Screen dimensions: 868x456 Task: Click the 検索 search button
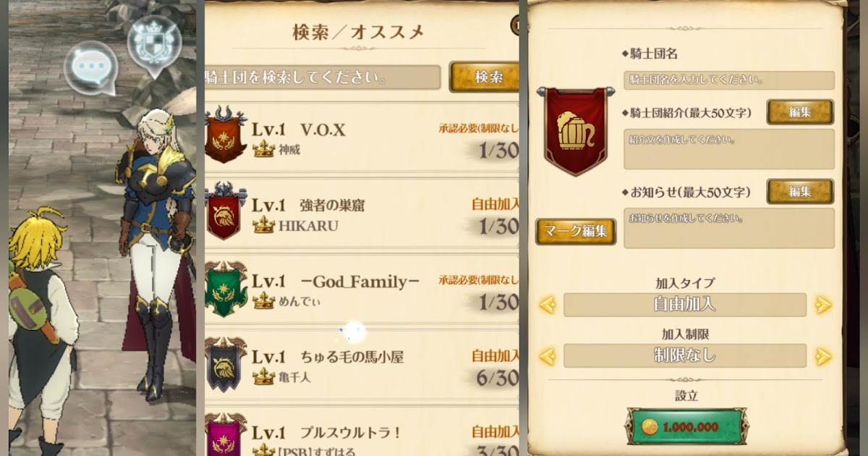click(484, 77)
